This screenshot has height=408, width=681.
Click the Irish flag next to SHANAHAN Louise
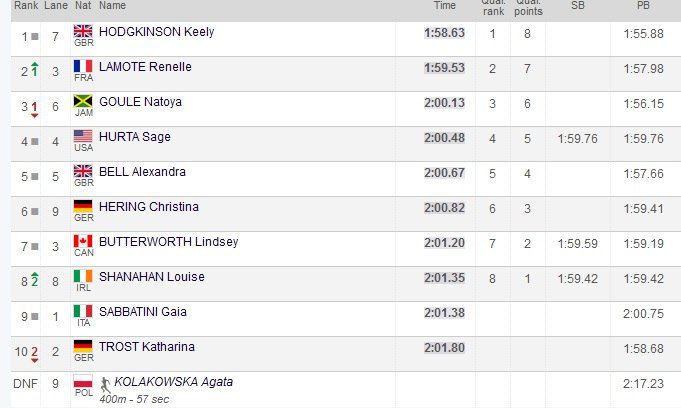tap(83, 277)
